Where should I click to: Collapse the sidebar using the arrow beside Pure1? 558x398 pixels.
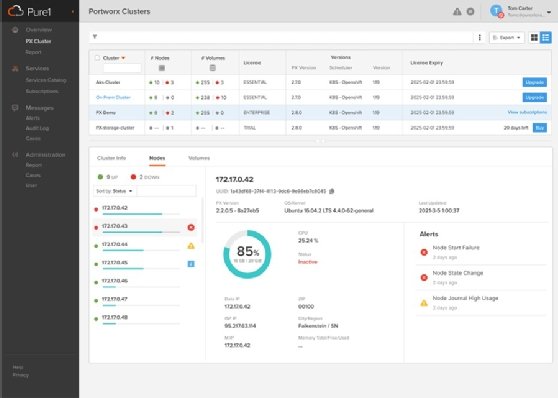(x=73, y=12)
